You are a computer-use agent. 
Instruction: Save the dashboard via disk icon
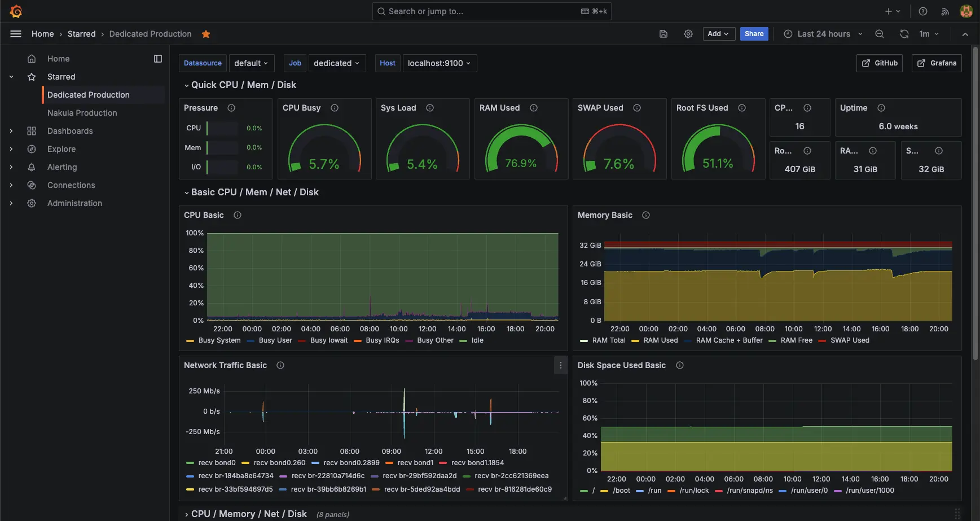tap(663, 34)
